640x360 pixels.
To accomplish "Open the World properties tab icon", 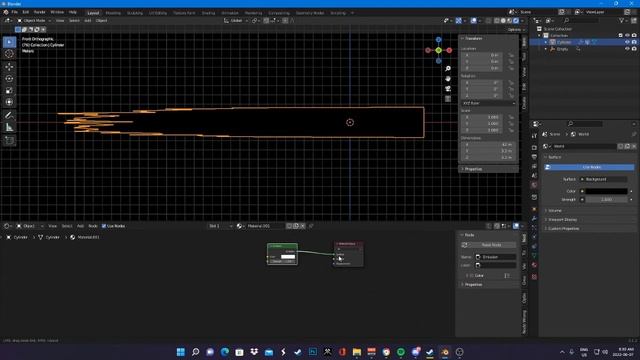I will tap(534, 185).
